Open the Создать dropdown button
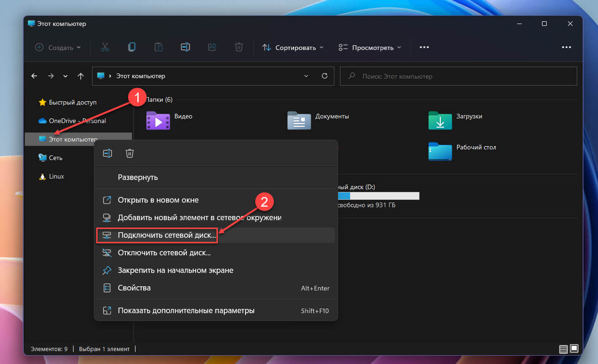Screen dimensions: 598x364 [x=58, y=47]
